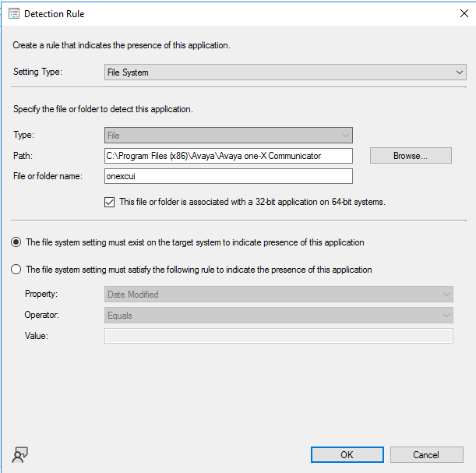
Task: Click the 'File or folder name:' label
Action: tap(48, 176)
